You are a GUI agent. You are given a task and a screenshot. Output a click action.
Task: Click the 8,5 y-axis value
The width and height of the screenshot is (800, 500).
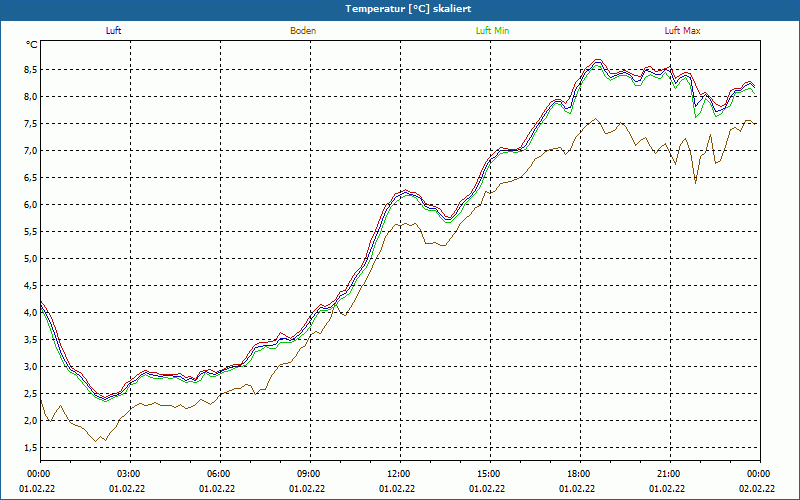30,69
